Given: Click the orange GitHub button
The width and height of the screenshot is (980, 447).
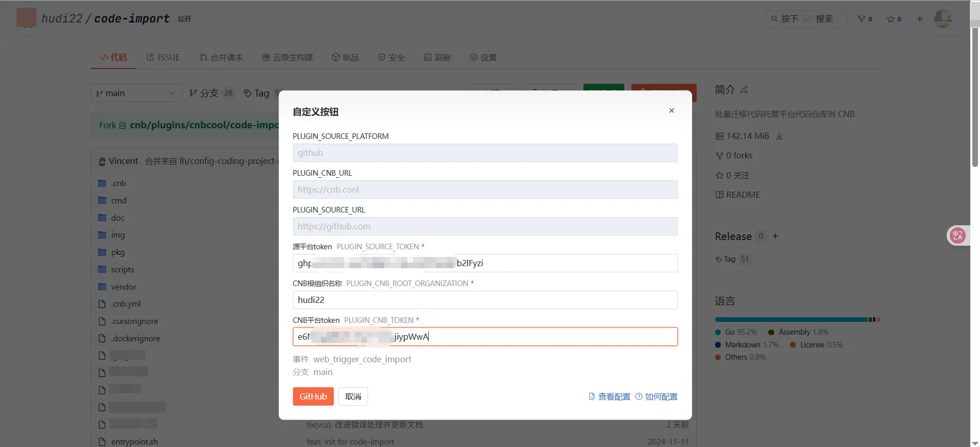Looking at the screenshot, I should coord(313,396).
